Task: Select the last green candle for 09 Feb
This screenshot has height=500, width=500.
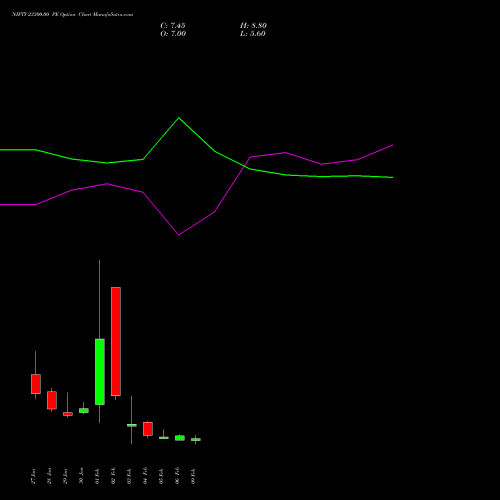Action: [x=196, y=440]
